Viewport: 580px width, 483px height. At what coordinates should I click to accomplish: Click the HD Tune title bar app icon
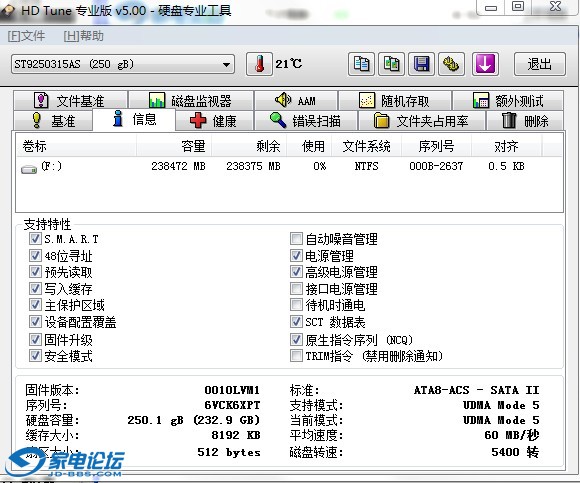coord(7,11)
